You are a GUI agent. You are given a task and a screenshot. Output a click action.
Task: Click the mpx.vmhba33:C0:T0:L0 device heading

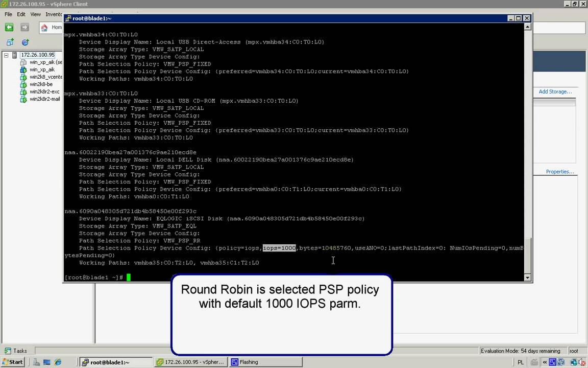101,93
